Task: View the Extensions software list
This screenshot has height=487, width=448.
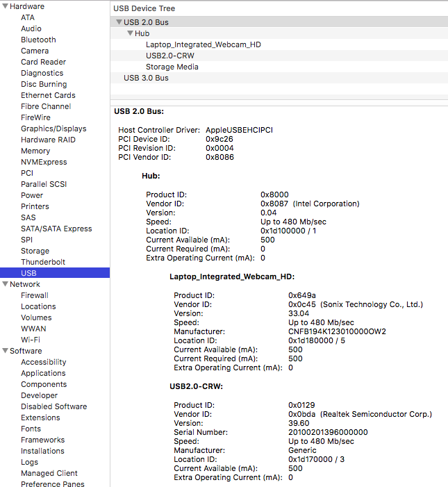Action: click(x=40, y=418)
